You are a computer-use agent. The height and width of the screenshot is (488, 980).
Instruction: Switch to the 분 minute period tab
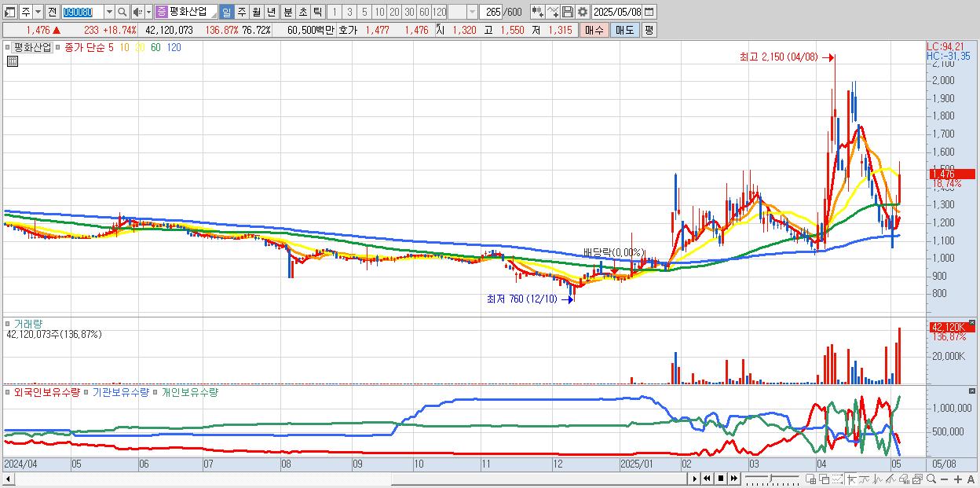pos(287,12)
